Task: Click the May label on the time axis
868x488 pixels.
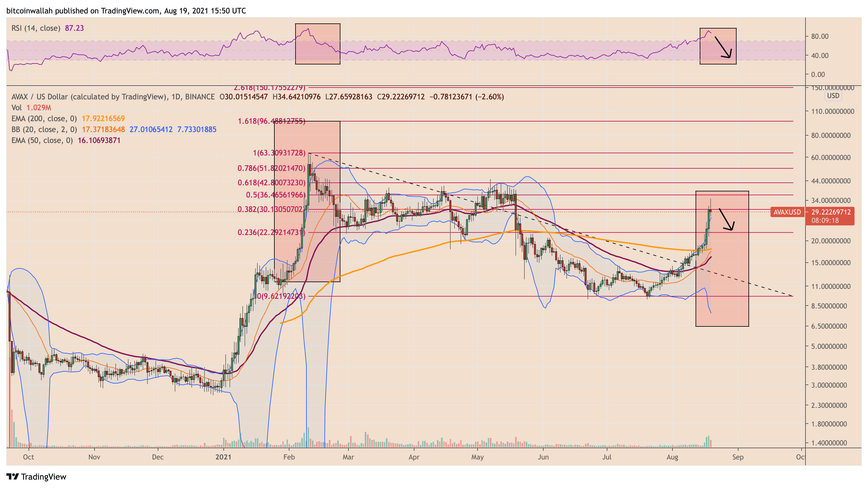Action: [478, 457]
